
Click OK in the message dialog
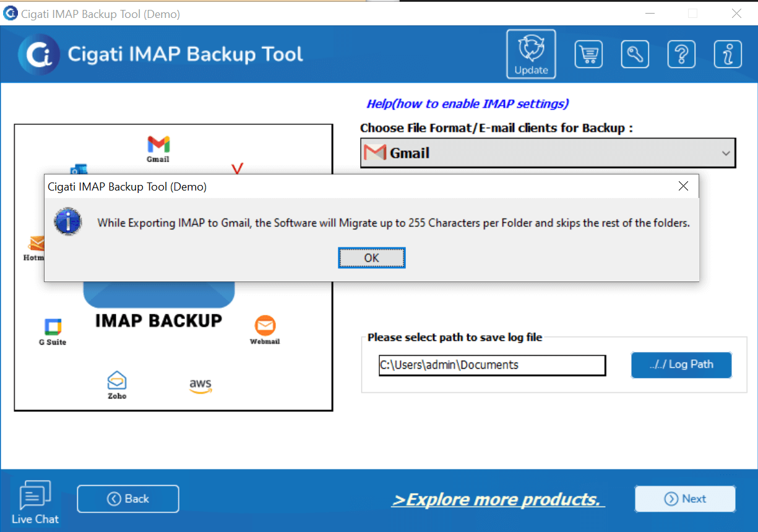tap(372, 258)
